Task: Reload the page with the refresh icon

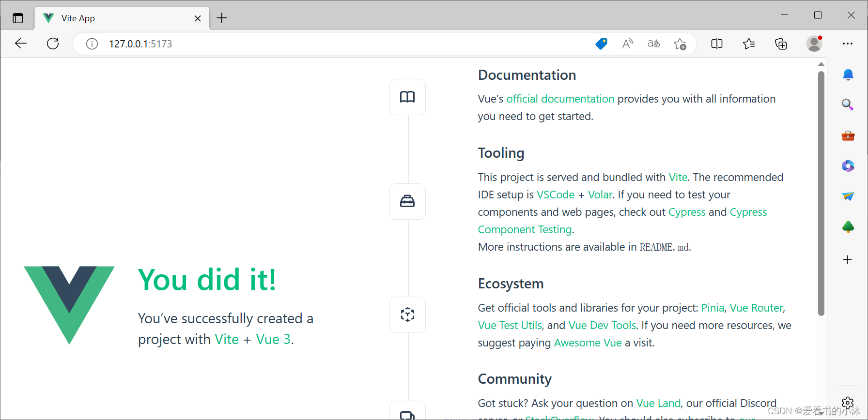Action: coord(53,44)
